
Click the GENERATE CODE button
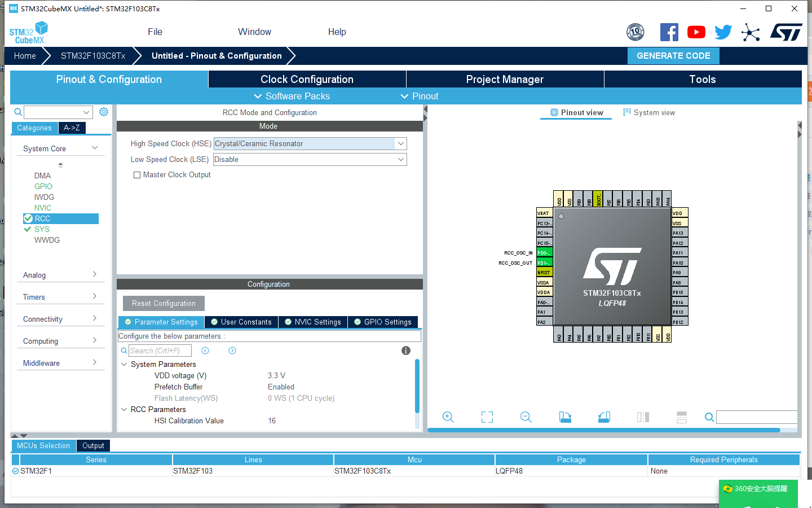[673, 55]
